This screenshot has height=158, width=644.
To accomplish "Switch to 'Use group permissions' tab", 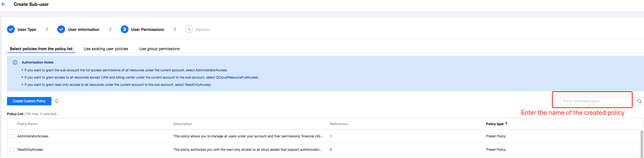I will 159,49.
